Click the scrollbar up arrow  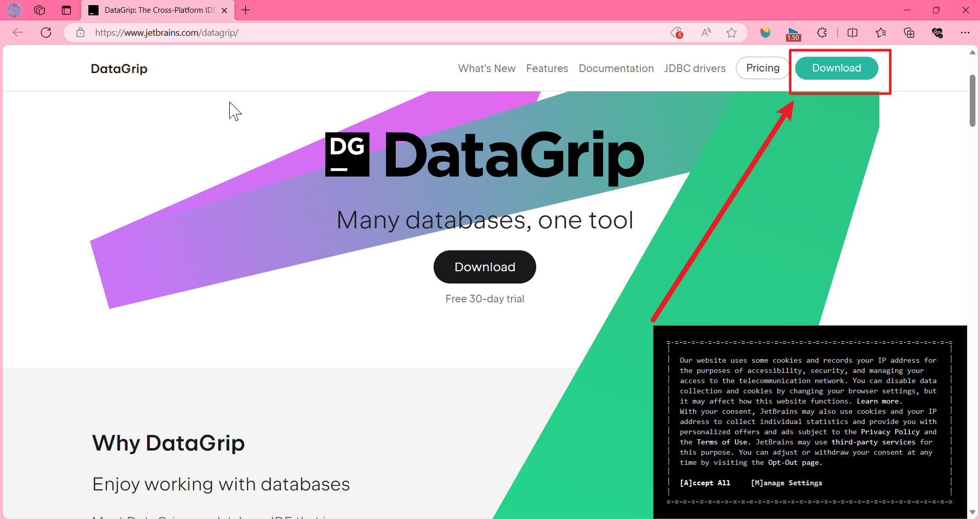tap(972, 53)
